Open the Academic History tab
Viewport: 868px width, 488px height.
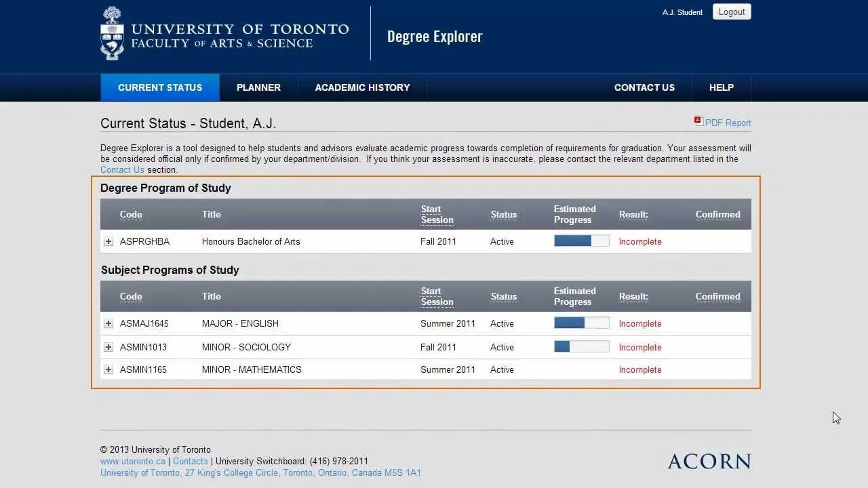click(x=362, y=87)
